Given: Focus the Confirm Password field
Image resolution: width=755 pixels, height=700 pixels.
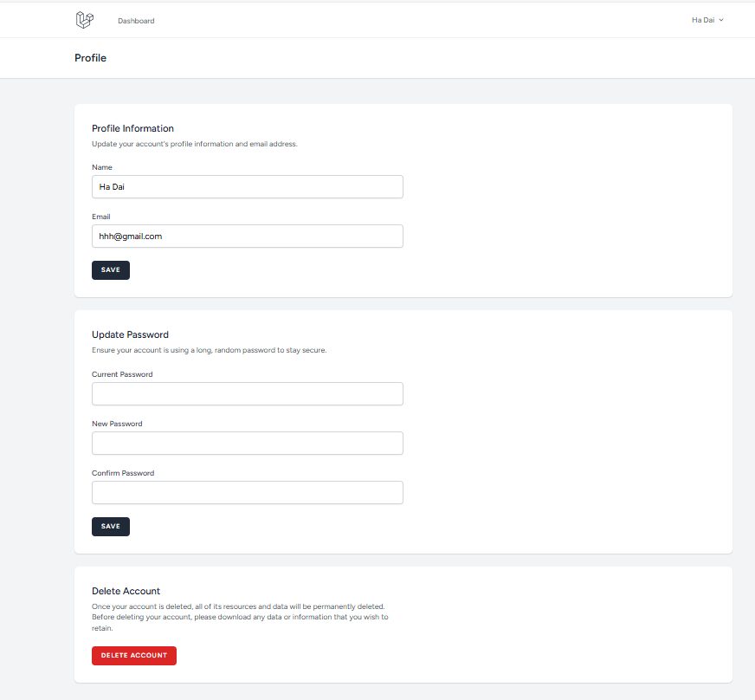Looking at the screenshot, I should tap(248, 492).
